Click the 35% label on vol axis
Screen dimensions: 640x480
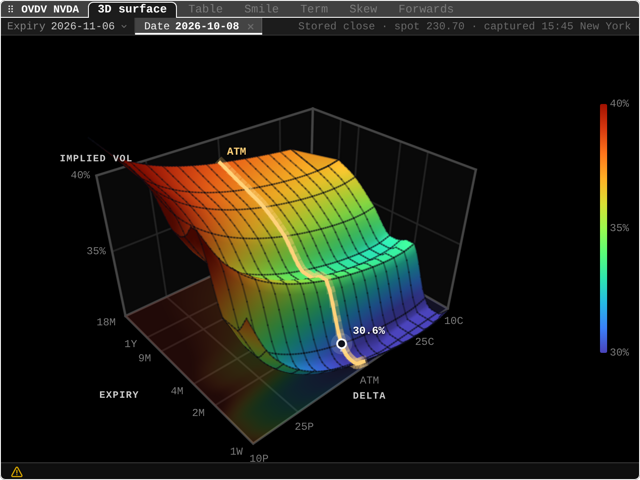tap(96, 251)
